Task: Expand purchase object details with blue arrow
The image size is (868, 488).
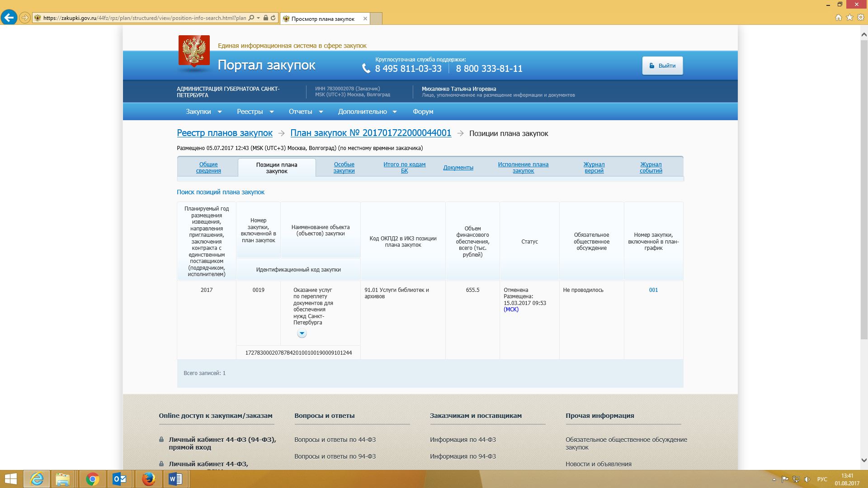Action: tap(302, 333)
